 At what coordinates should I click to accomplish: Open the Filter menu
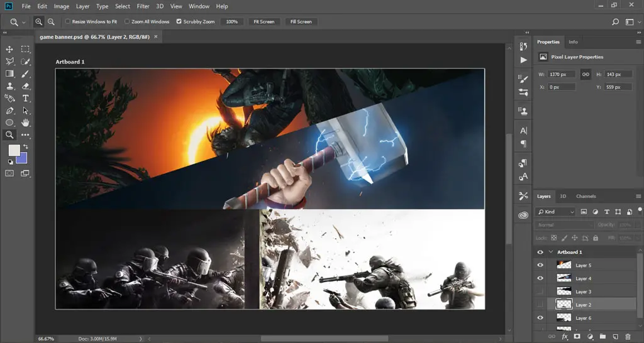tap(143, 6)
